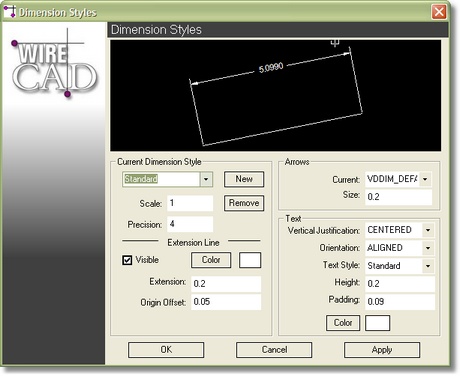This screenshot has height=376, width=460.
Task: Close the Dimension Styles dialog
Action: (x=439, y=12)
